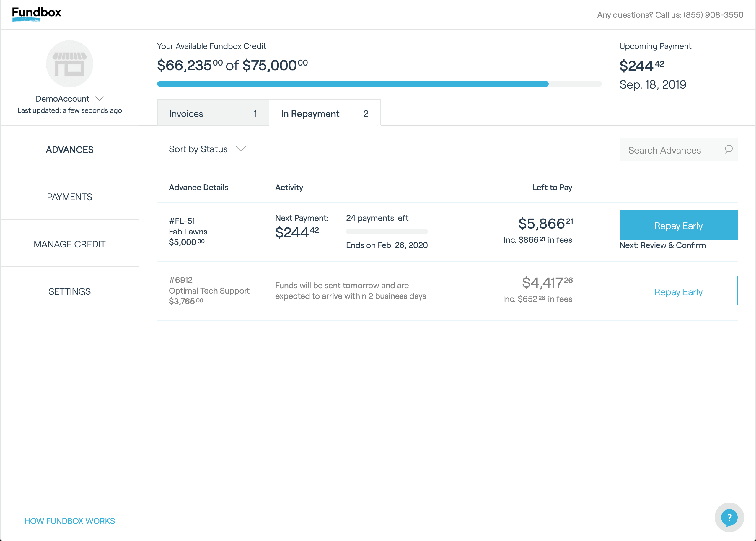Viewport: 756px width, 541px height.
Task: Expand the DemoAccount dropdown chevron
Action: (x=100, y=99)
